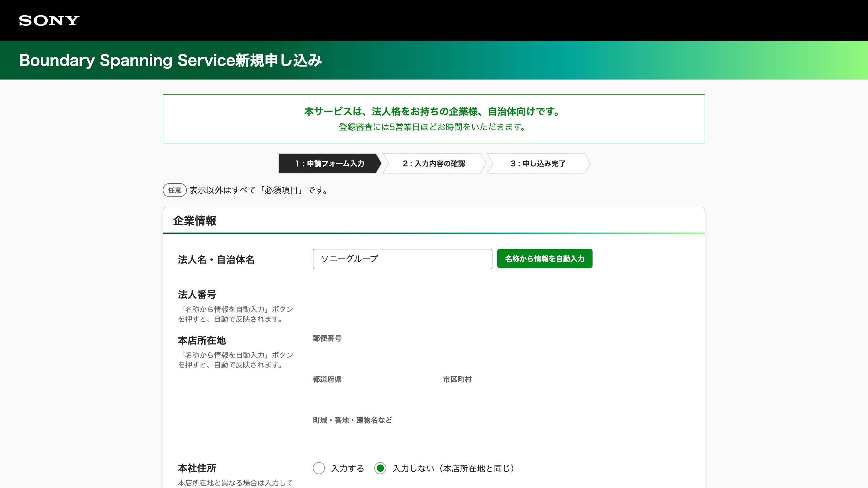Click step 3 申し込み完了 indicator
This screenshot has width=868, height=488.
(538, 164)
